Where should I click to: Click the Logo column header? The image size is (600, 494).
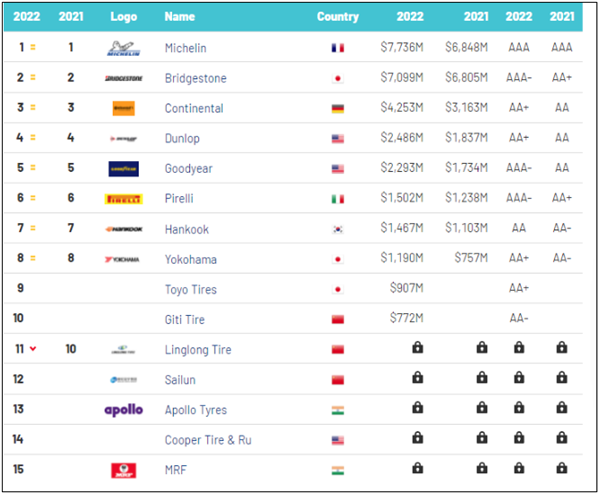pyautogui.click(x=123, y=17)
